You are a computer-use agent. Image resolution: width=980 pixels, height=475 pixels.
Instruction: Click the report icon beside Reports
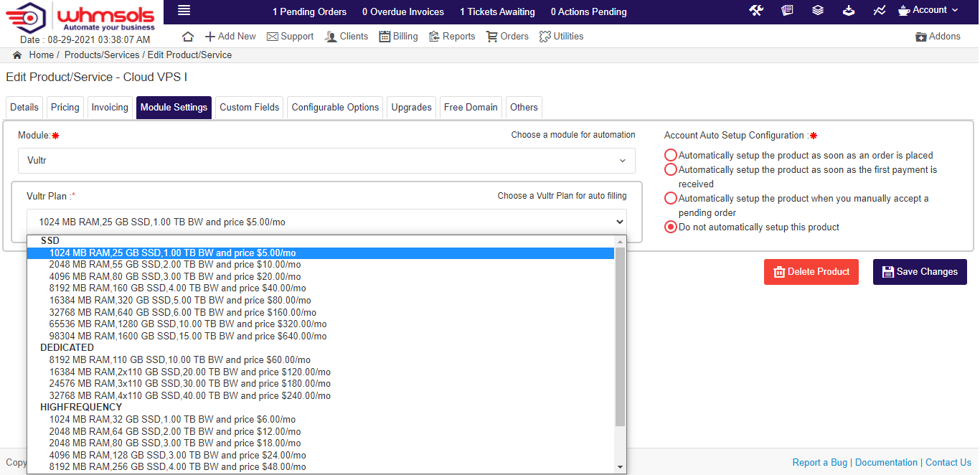[x=434, y=37]
